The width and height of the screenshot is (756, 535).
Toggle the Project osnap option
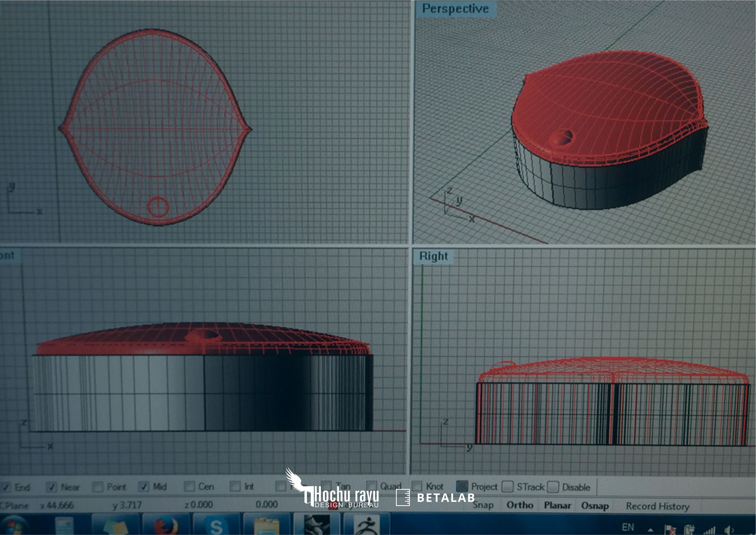[462, 486]
